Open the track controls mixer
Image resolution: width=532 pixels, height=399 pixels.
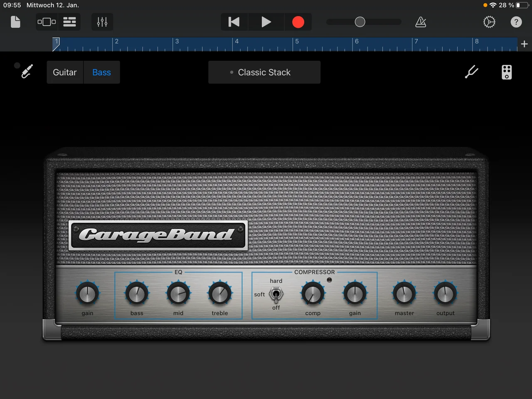[x=102, y=22]
